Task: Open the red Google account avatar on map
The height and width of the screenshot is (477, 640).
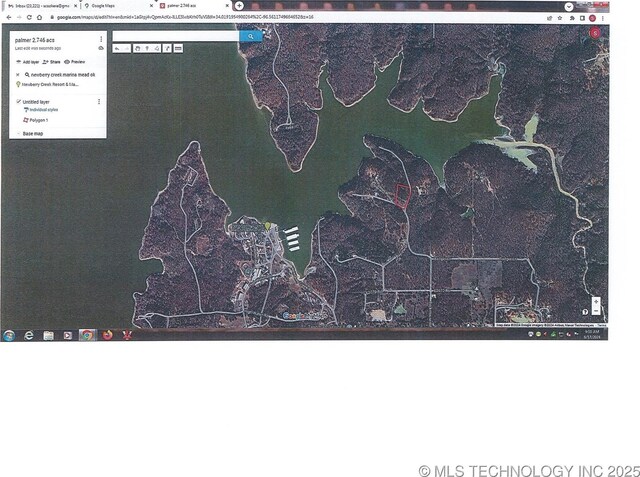Action: point(595,33)
